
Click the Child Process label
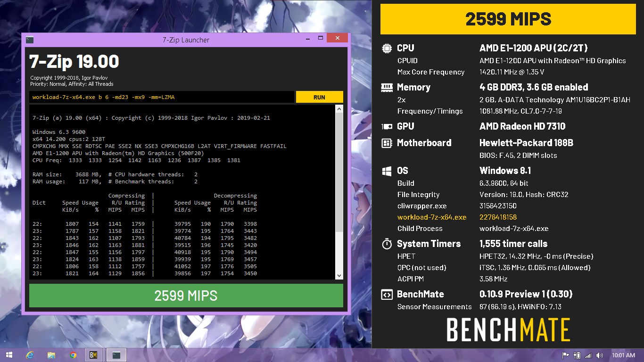(420, 229)
